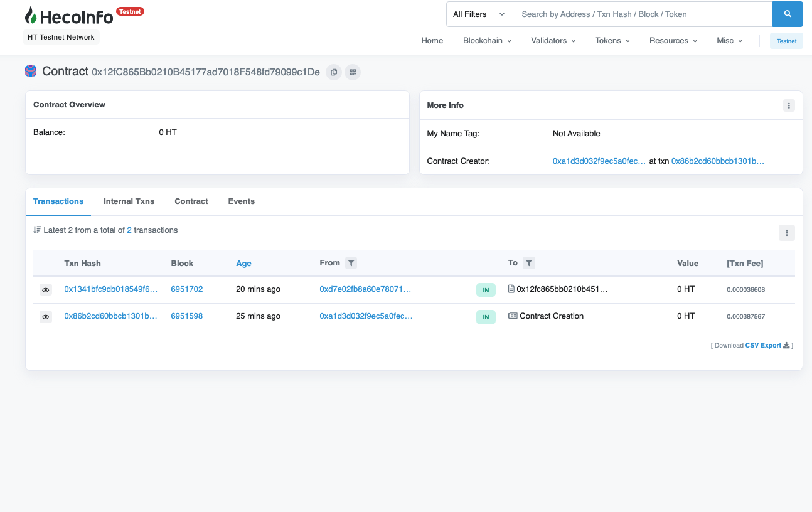Show the contract address QR code
The image size is (812, 512).
pos(353,72)
